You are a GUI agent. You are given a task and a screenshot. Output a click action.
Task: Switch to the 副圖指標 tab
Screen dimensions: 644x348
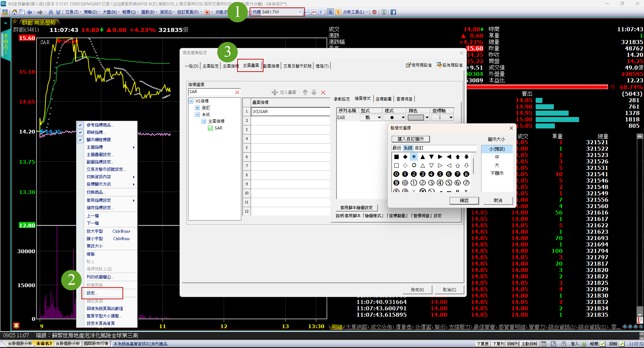pyautogui.click(x=271, y=66)
